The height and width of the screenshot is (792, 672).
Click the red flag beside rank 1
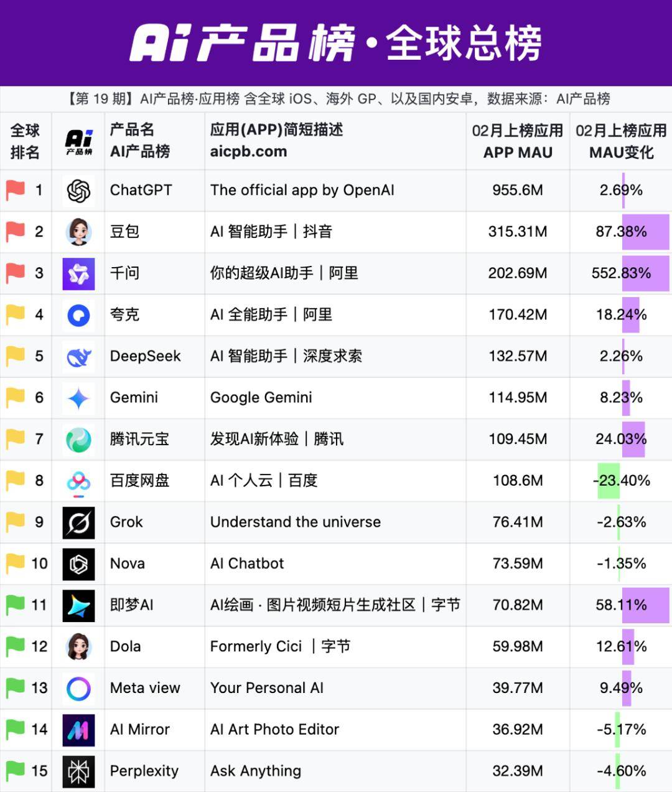click(16, 190)
